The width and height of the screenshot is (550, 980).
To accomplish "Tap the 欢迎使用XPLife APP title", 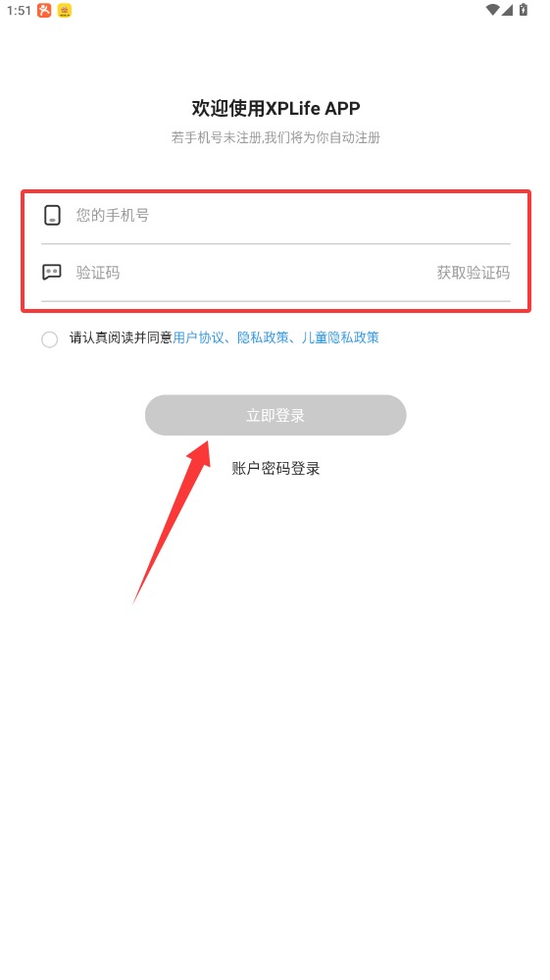I will (x=275, y=108).
